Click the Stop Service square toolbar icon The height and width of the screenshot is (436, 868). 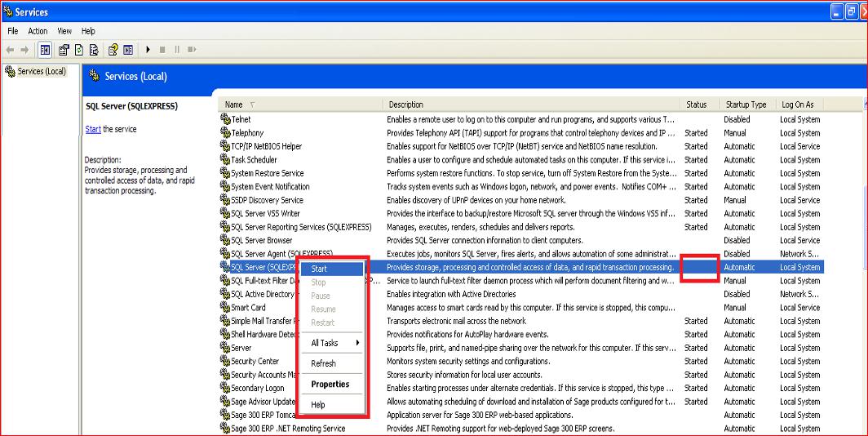tap(162, 50)
